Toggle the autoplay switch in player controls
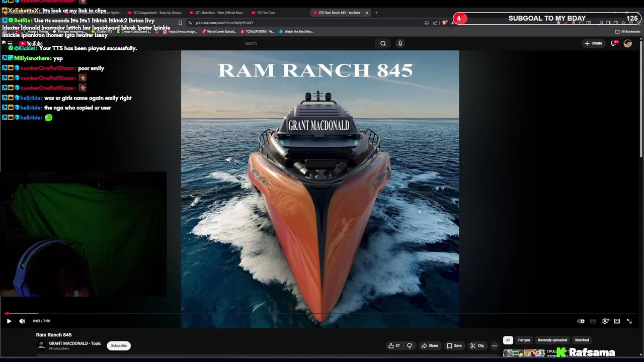644x362 pixels. [581, 321]
